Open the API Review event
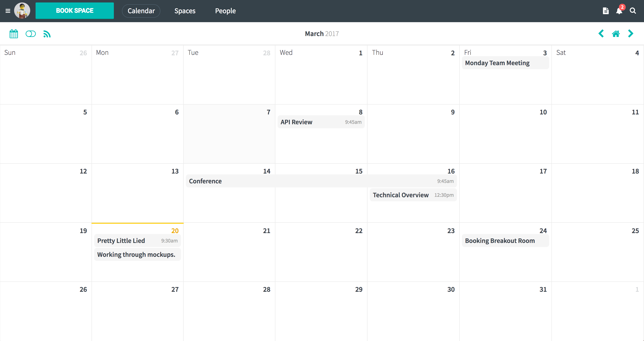The height and width of the screenshot is (341, 644). click(x=321, y=122)
